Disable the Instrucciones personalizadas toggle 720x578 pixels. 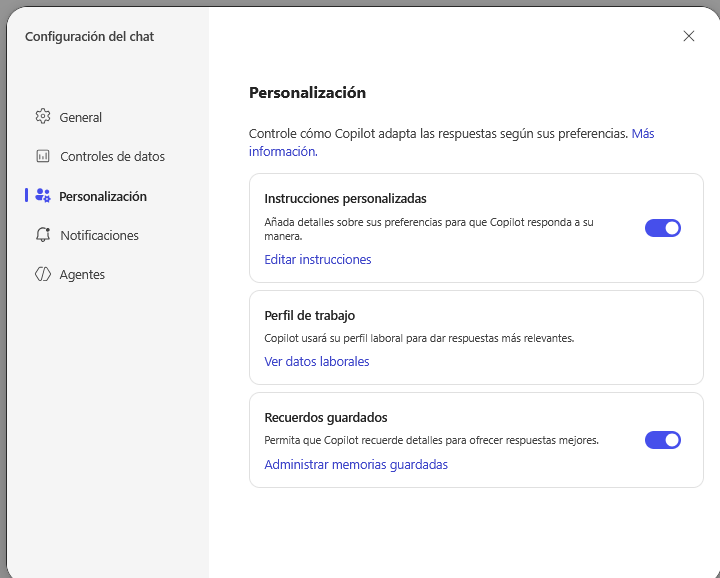(663, 228)
